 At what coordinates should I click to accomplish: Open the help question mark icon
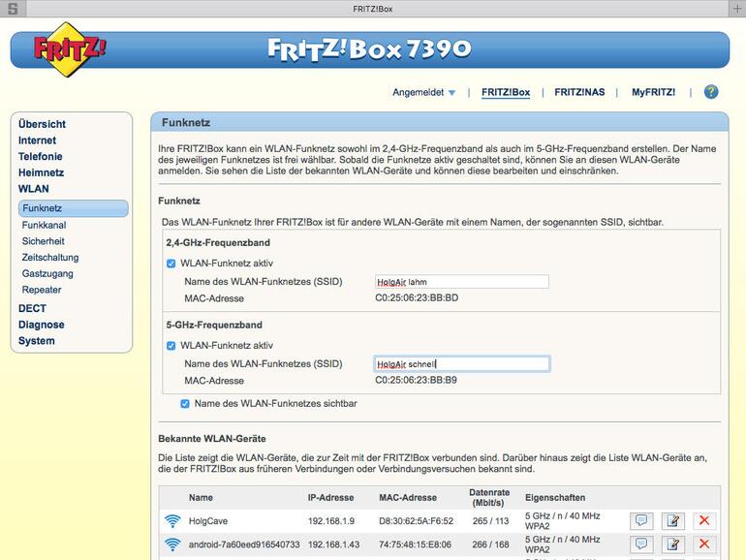point(711,92)
